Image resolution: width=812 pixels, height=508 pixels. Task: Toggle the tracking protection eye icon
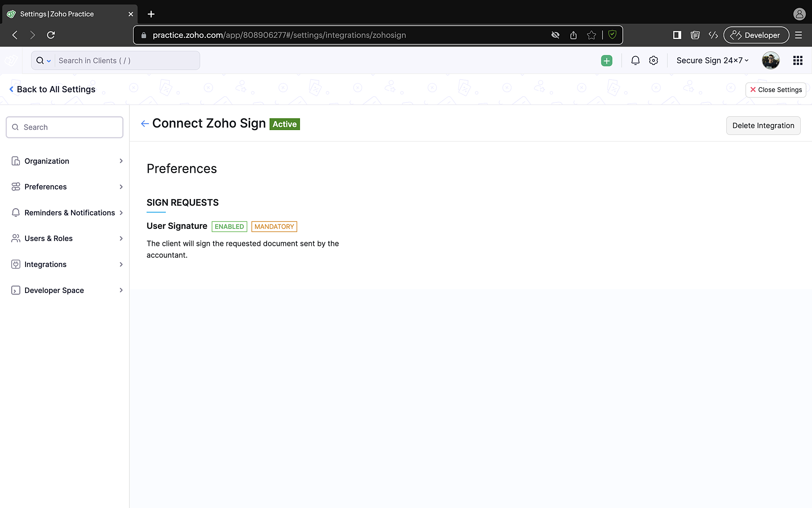click(x=555, y=35)
